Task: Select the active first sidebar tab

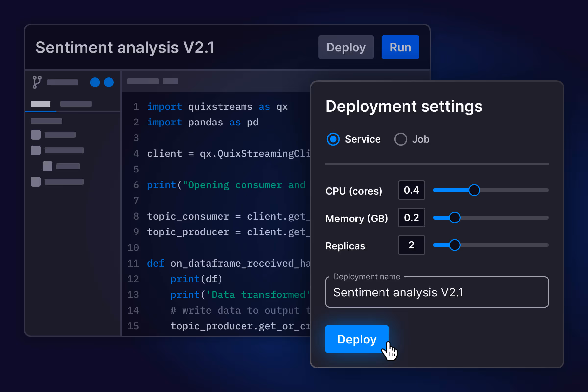Action: pos(40,104)
